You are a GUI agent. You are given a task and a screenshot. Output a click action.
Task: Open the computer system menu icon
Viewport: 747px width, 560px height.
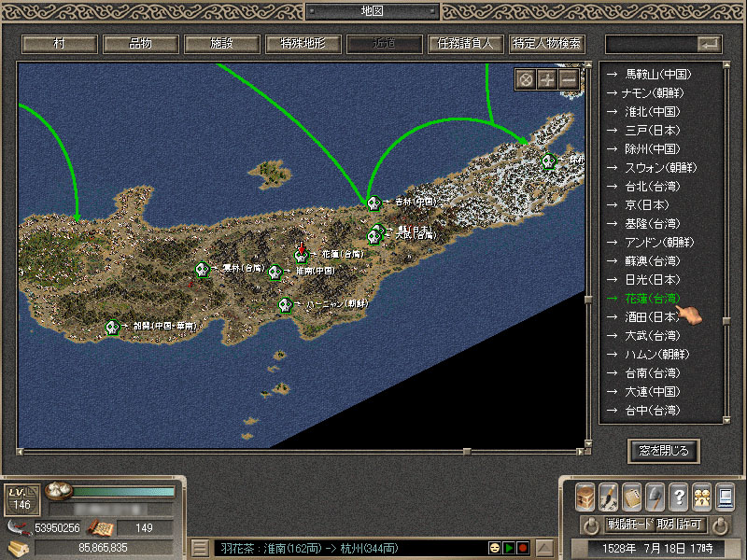tap(725, 496)
